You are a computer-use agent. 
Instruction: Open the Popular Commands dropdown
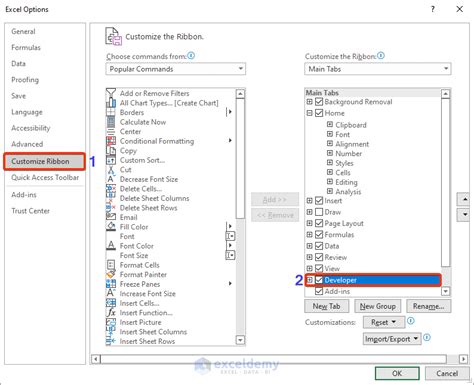click(x=176, y=69)
